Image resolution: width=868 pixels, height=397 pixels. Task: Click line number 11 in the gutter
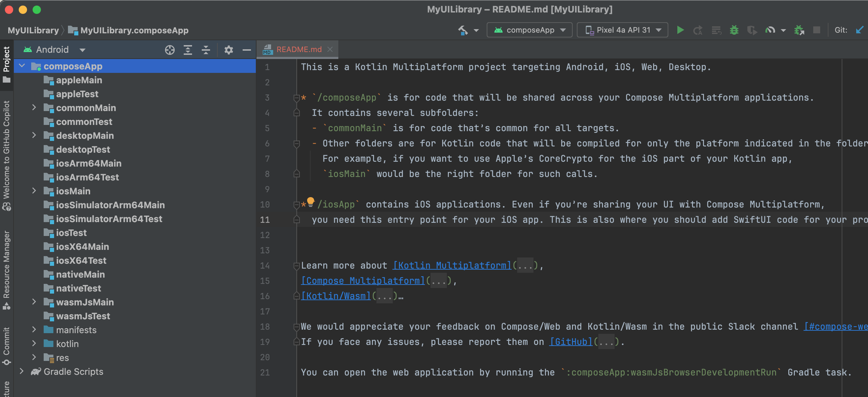(x=265, y=220)
